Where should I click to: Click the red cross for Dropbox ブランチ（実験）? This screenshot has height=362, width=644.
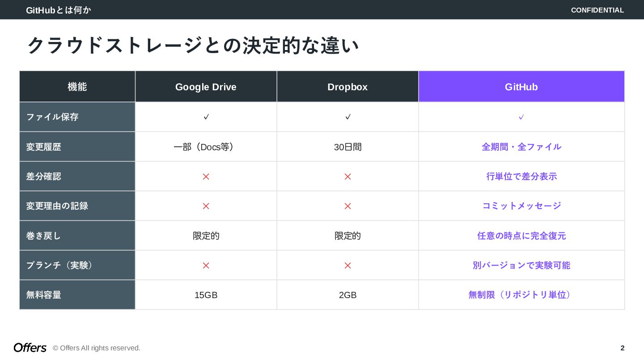click(348, 265)
